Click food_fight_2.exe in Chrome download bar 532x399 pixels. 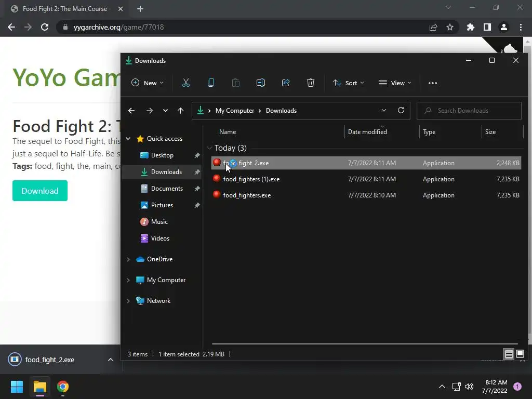pos(49,360)
